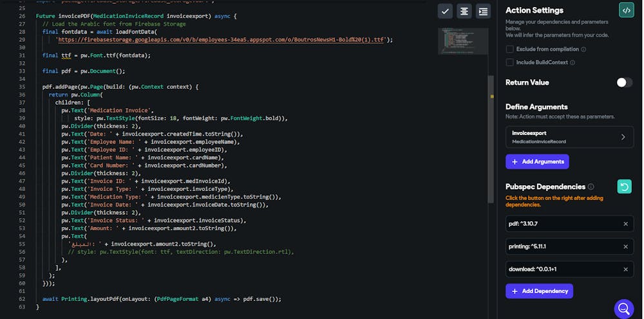Screen dimensions: 644x319
Task: Open the search magnifier button
Action: click(624, 308)
